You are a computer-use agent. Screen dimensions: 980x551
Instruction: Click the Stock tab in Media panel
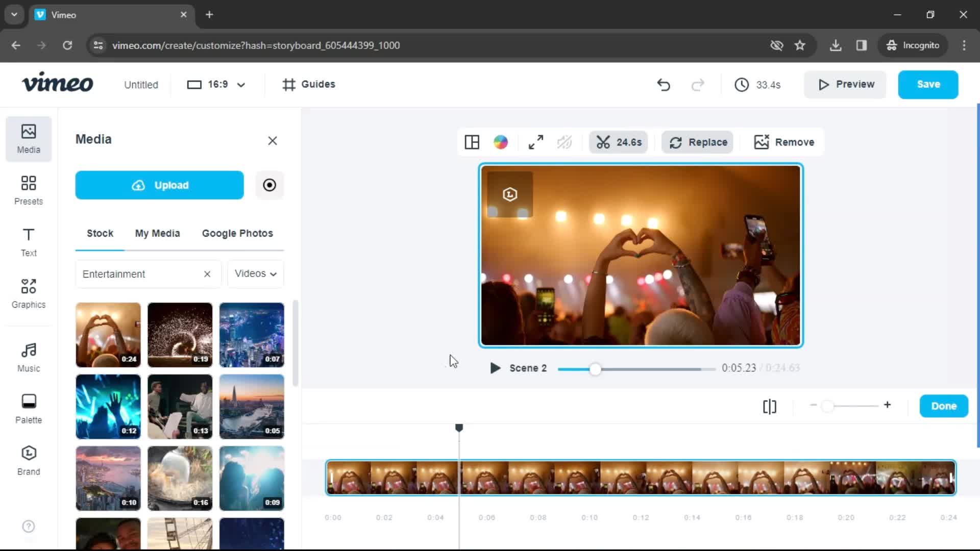tap(100, 233)
